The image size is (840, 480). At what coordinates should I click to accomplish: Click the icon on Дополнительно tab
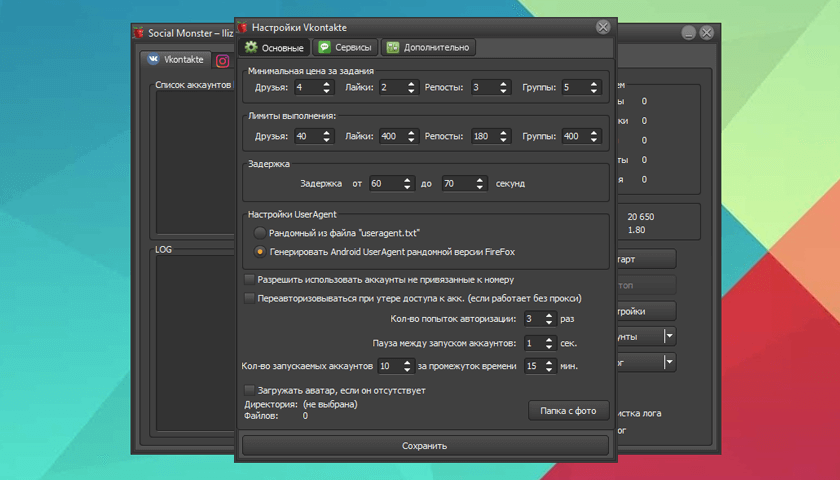[x=393, y=47]
